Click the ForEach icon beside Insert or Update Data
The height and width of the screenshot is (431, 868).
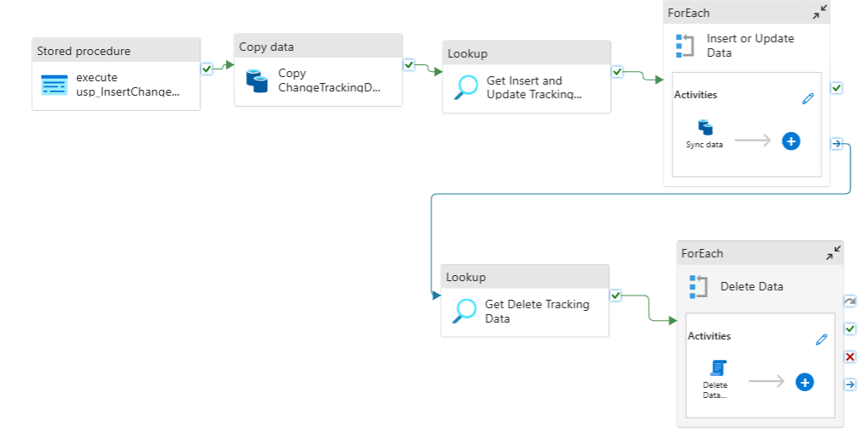coord(685,46)
